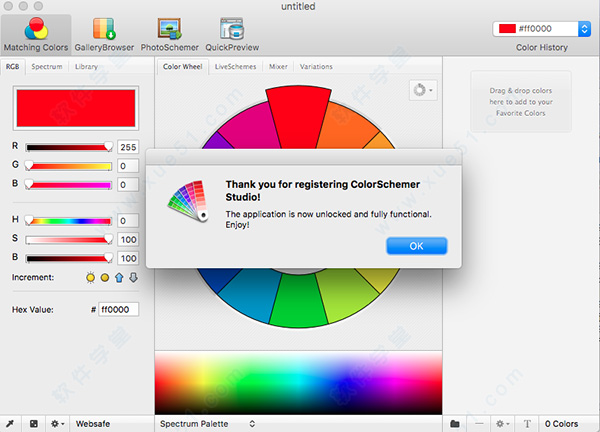This screenshot has width=600, height=432.
Task: Click the Hex Value input field
Action: coord(119,309)
